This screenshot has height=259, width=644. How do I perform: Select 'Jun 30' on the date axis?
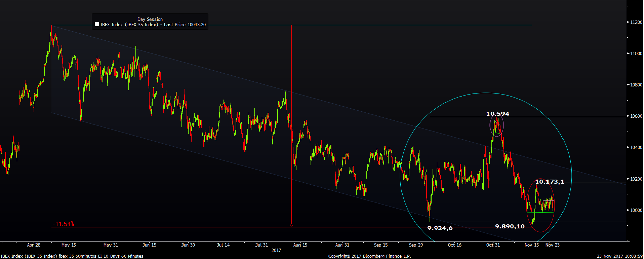point(188,245)
